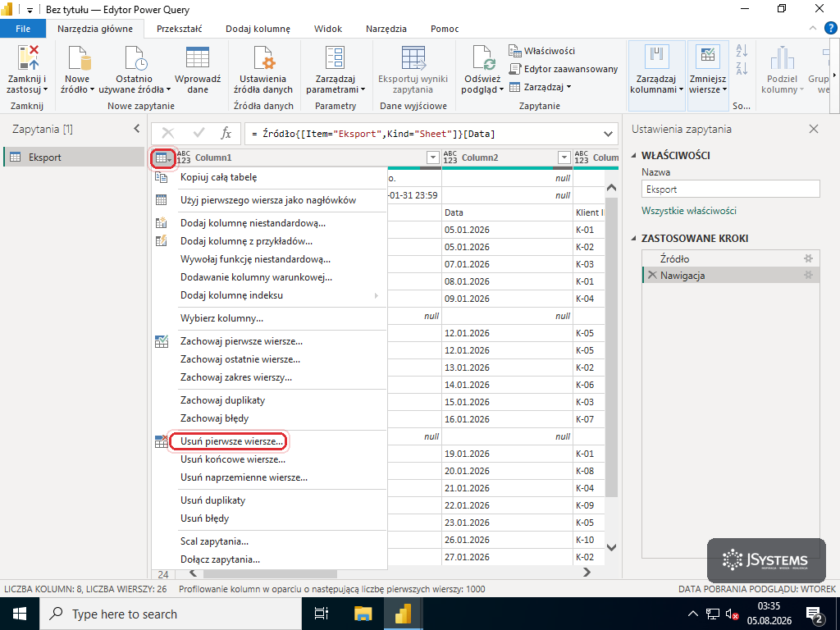
Task: Open Task View on taskbar
Action: tap(321, 614)
